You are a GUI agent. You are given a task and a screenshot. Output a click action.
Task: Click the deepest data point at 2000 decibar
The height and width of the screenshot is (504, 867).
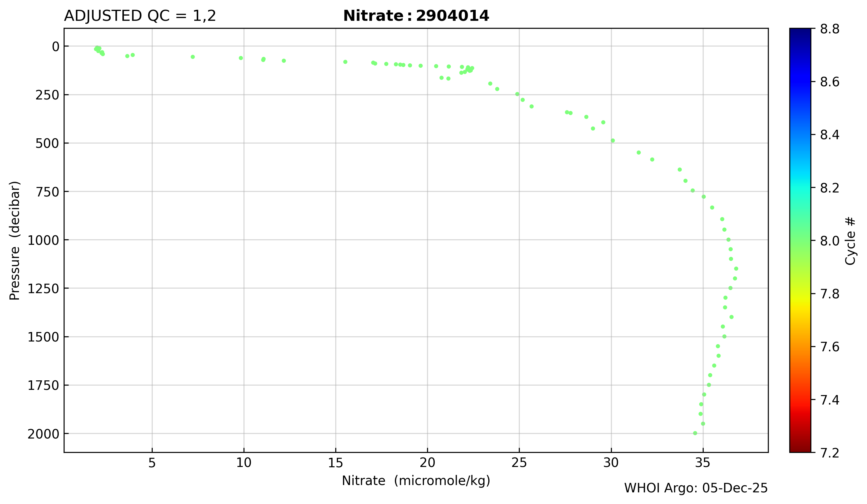pos(695,434)
